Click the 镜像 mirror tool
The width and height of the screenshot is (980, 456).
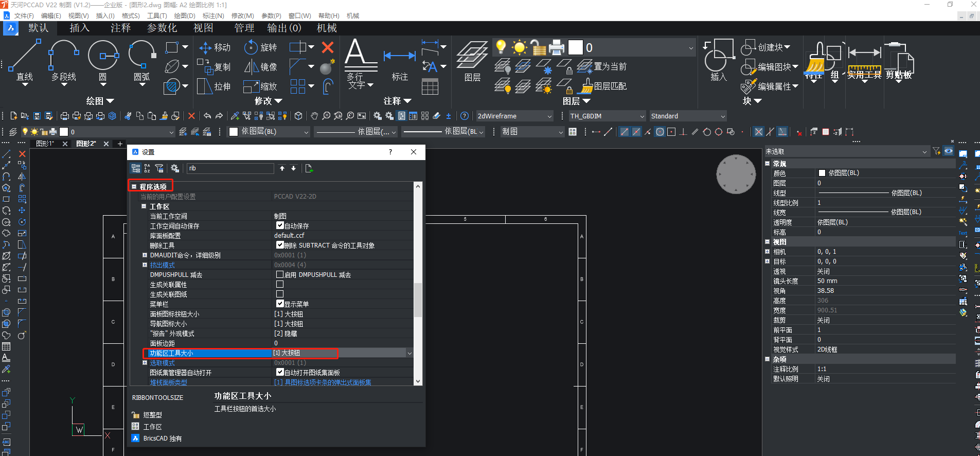pos(260,67)
